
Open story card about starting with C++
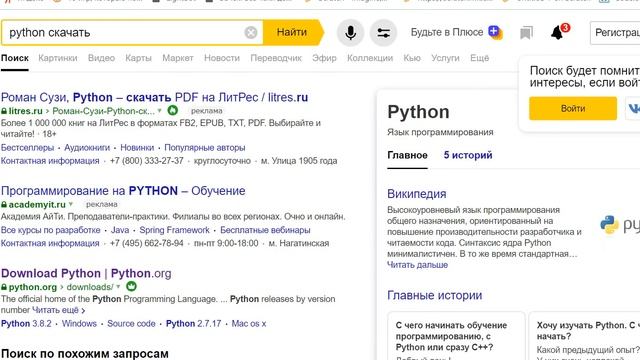tap(456, 336)
